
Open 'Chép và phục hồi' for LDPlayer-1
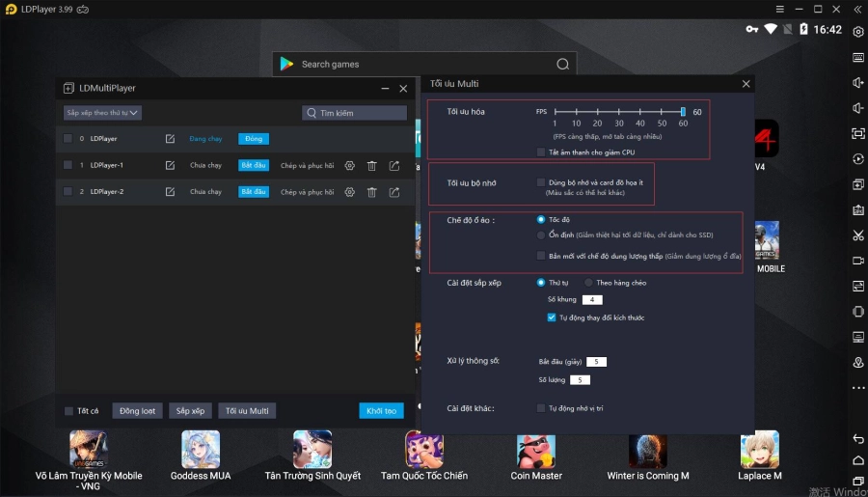(307, 165)
